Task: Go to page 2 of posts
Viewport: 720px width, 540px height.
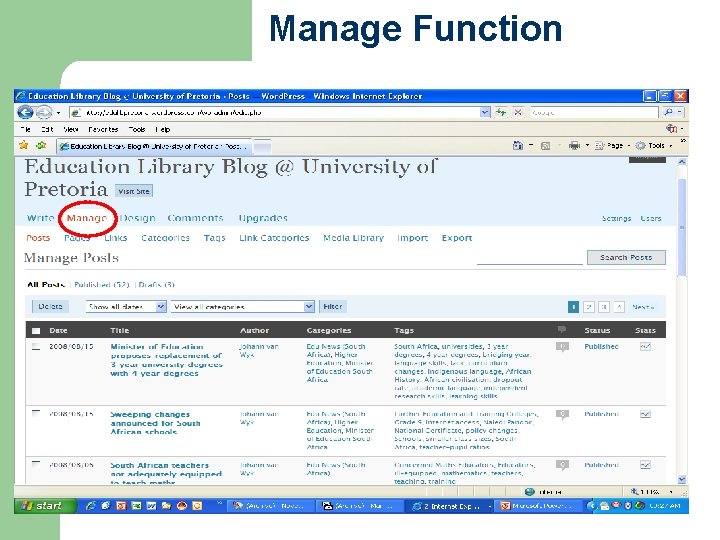Action: click(x=589, y=307)
